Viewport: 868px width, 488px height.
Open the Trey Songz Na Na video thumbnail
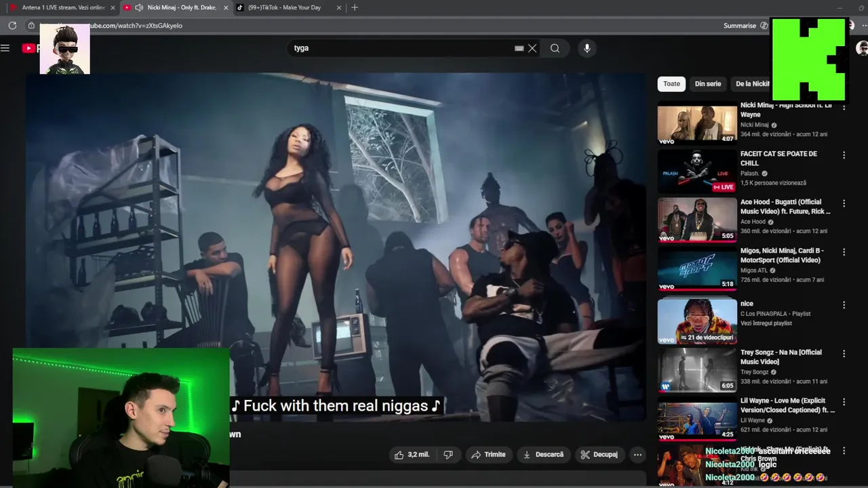(x=697, y=370)
